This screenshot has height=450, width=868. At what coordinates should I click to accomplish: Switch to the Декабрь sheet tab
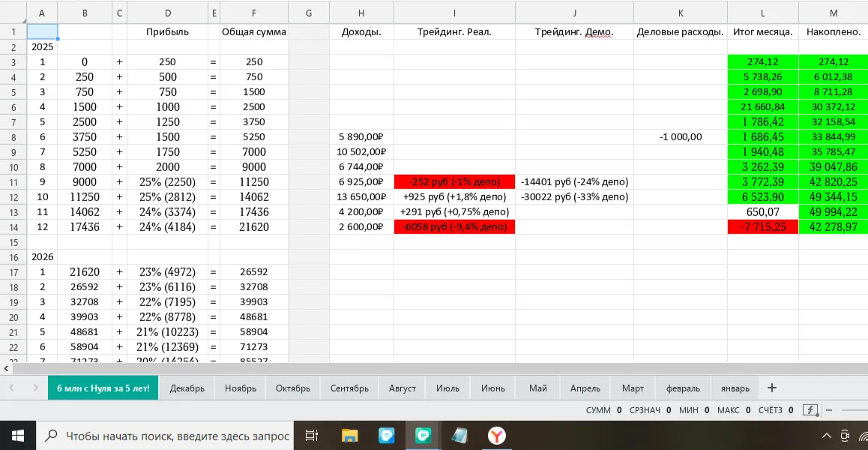click(x=187, y=388)
